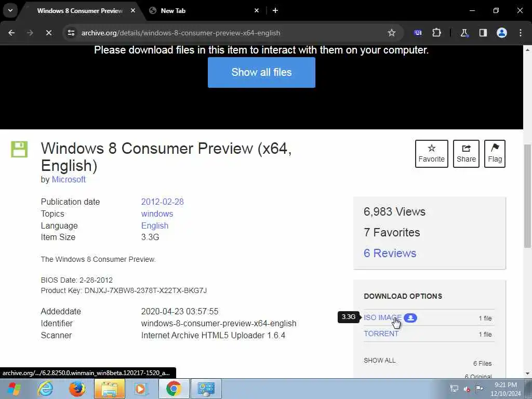Launch Internet Explorer from taskbar
This screenshot has width=532, height=399.
tap(45, 389)
